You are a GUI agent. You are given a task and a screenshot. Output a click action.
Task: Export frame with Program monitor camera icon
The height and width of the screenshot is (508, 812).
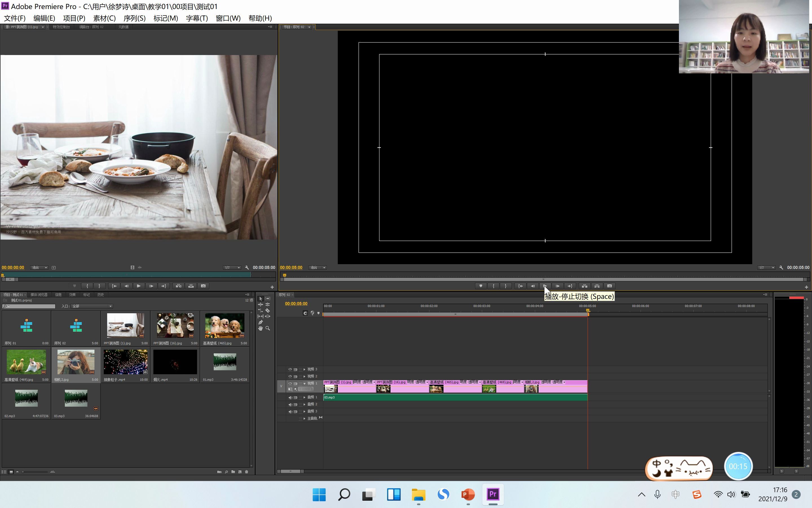point(609,286)
